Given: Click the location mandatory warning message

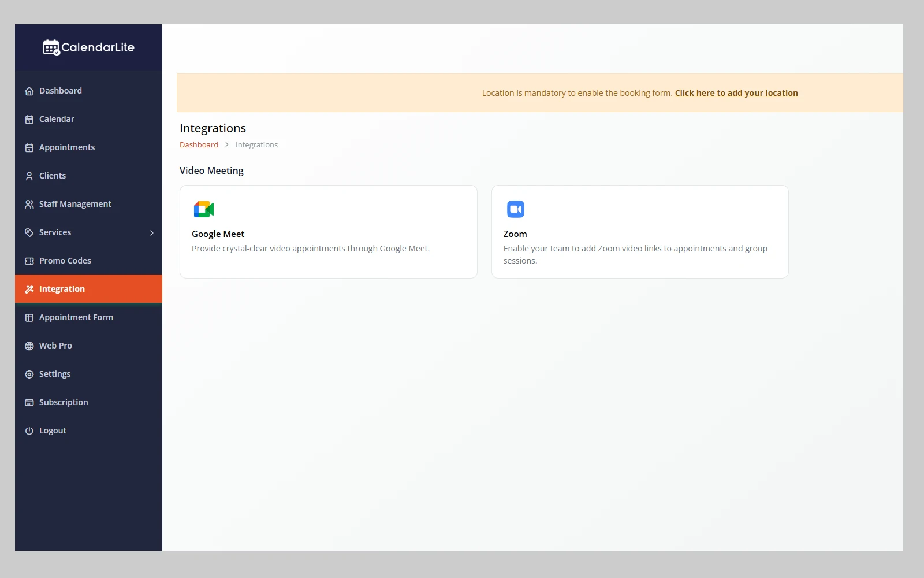Looking at the screenshot, I should tap(577, 93).
